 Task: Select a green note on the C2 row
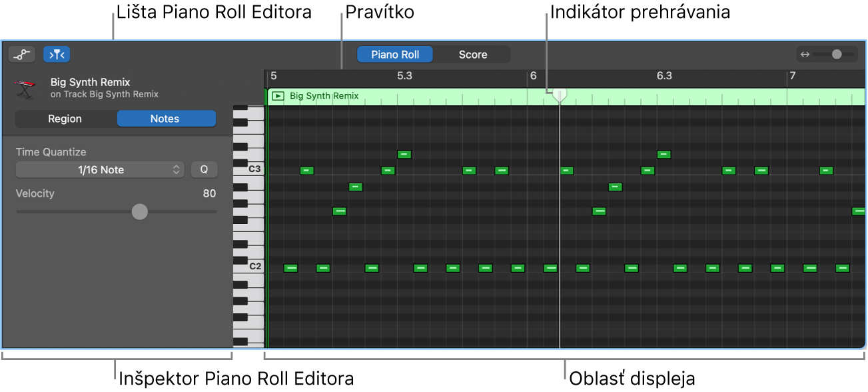pyautogui.click(x=290, y=267)
